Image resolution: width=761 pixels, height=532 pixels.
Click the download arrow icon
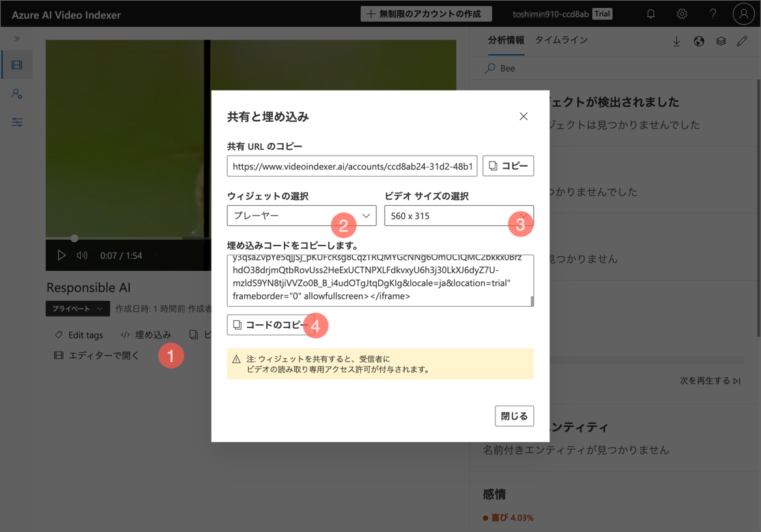(x=676, y=41)
